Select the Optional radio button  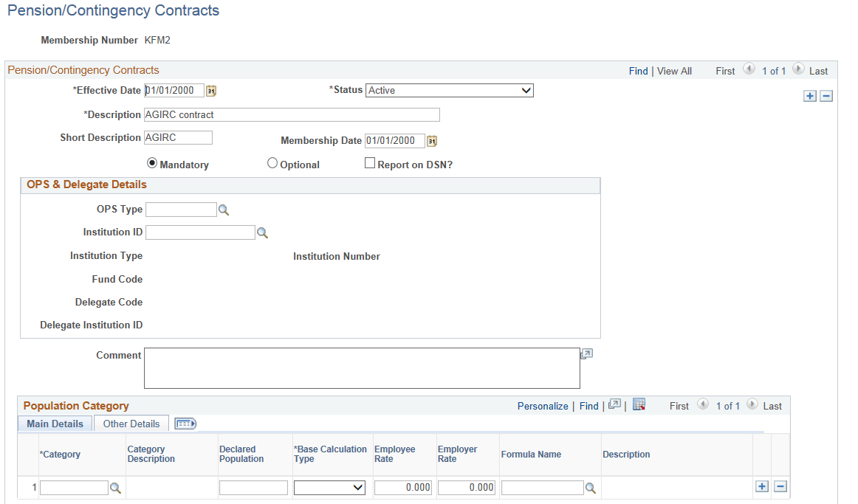tap(272, 162)
